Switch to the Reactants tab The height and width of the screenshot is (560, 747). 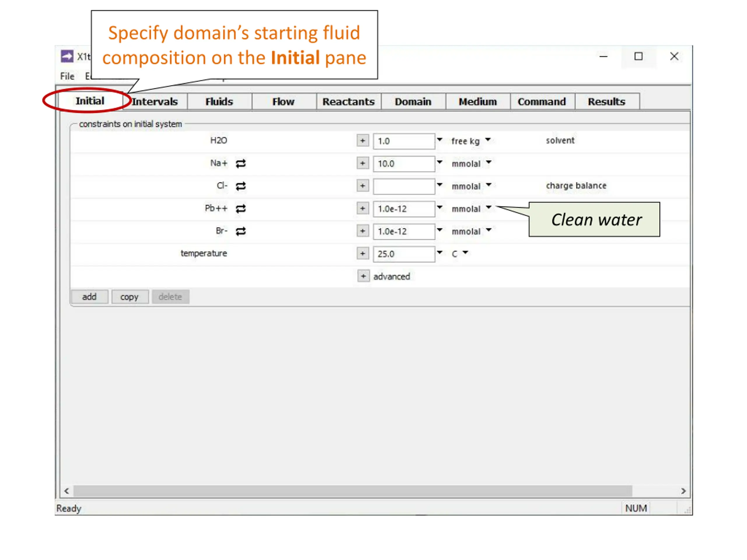349,101
